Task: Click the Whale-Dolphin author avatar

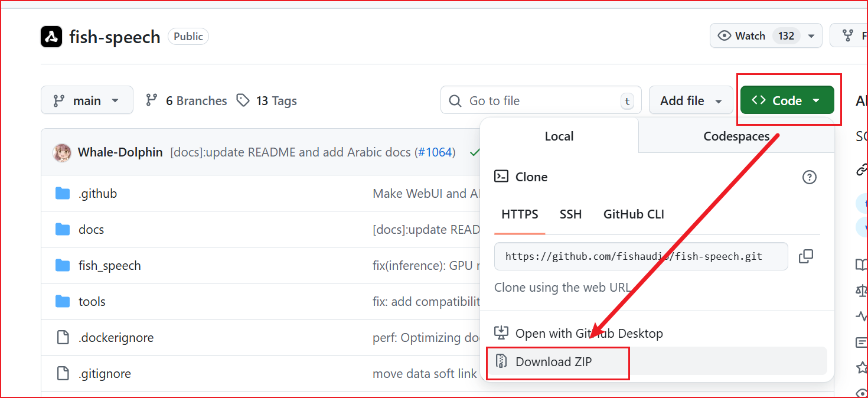Action: 62,152
